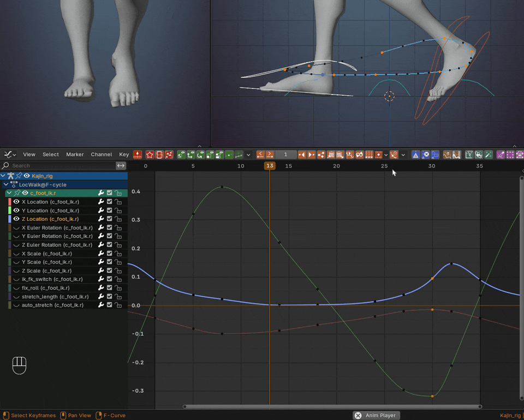Click the current frame marker labeled 13
Image resolution: width=524 pixels, height=420 pixels.
tap(270, 166)
